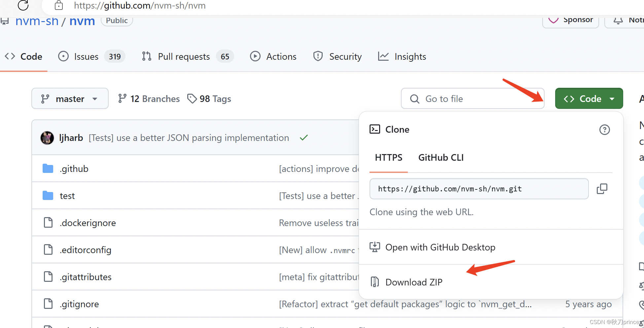View the 98 Tags link
The height and width of the screenshot is (328, 644).
click(209, 99)
